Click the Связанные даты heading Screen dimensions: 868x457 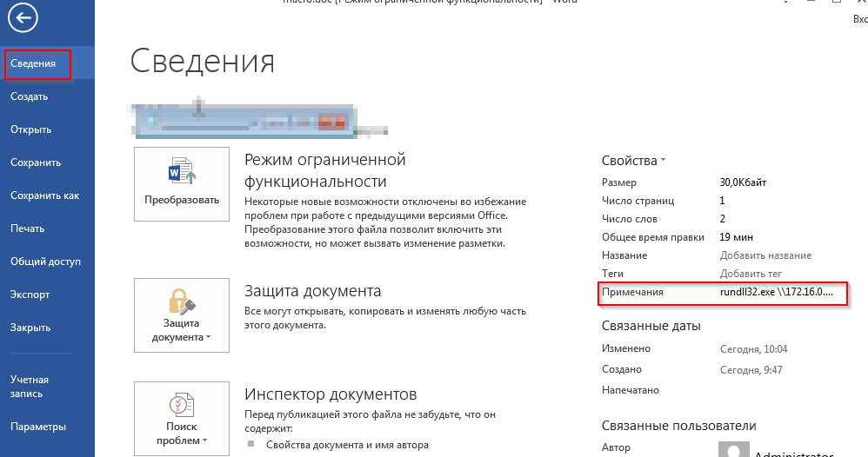click(651, 326)
